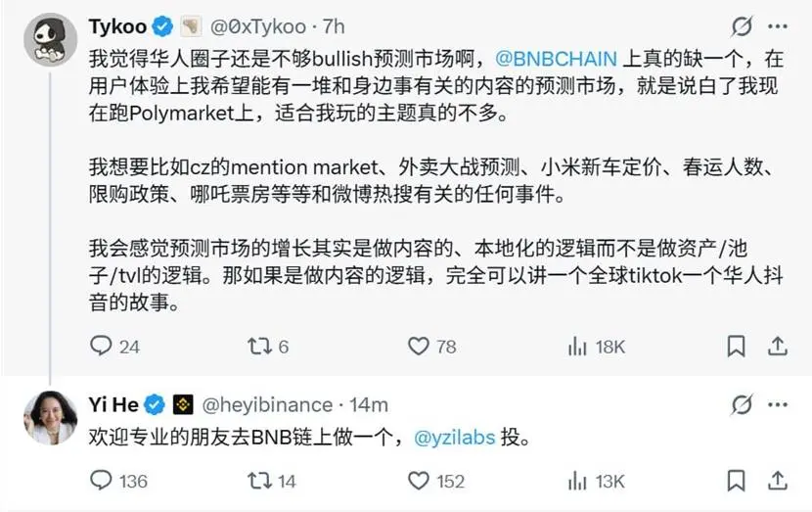Reply to Tykoo's tweet

[102, 346]
